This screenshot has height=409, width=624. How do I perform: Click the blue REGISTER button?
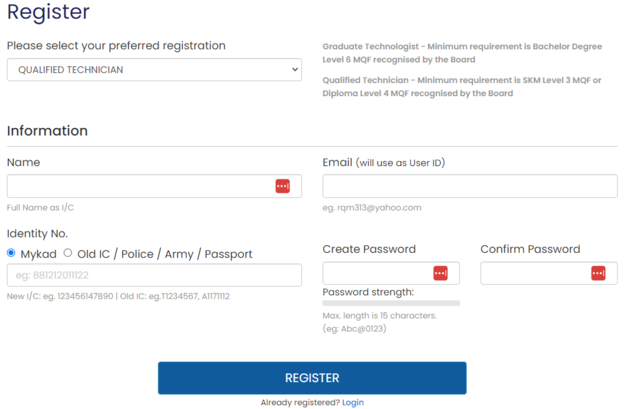click(312, 378)
